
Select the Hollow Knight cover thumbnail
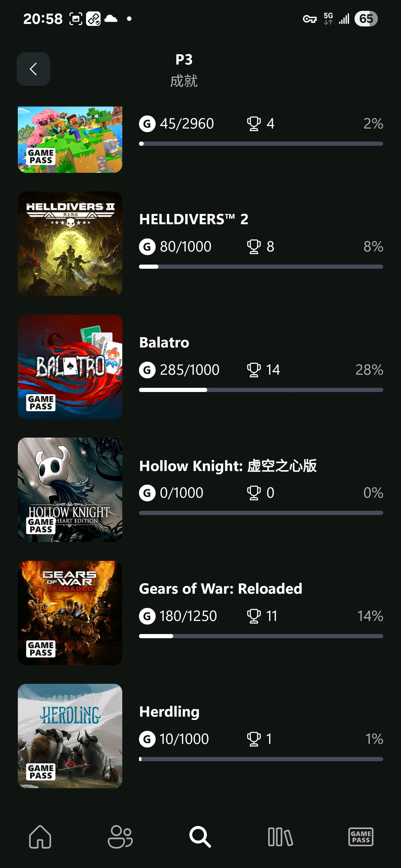[x=70, y=490]
